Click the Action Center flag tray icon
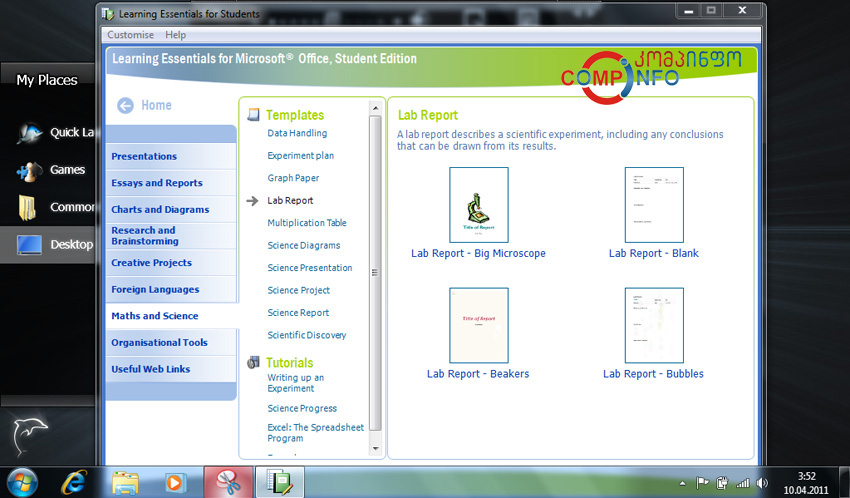The height and width of the screenshot is (498, 850). pyautogui.click(x=702, y=483)
